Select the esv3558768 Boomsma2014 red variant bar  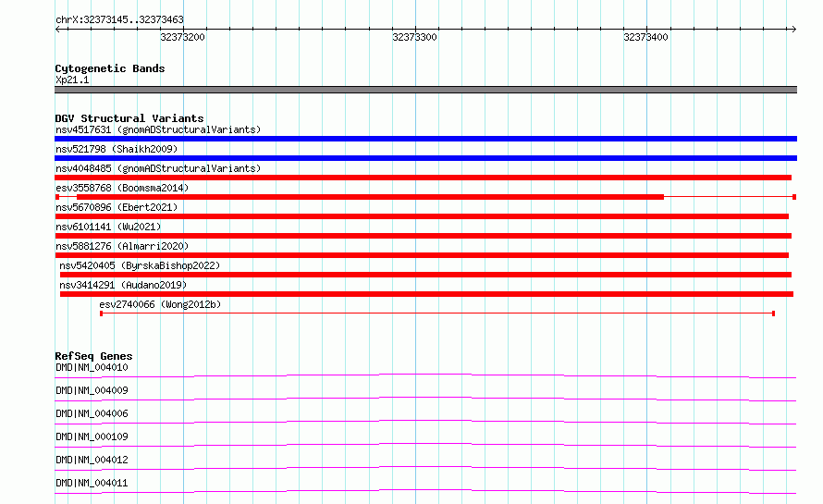click(425, 197)
